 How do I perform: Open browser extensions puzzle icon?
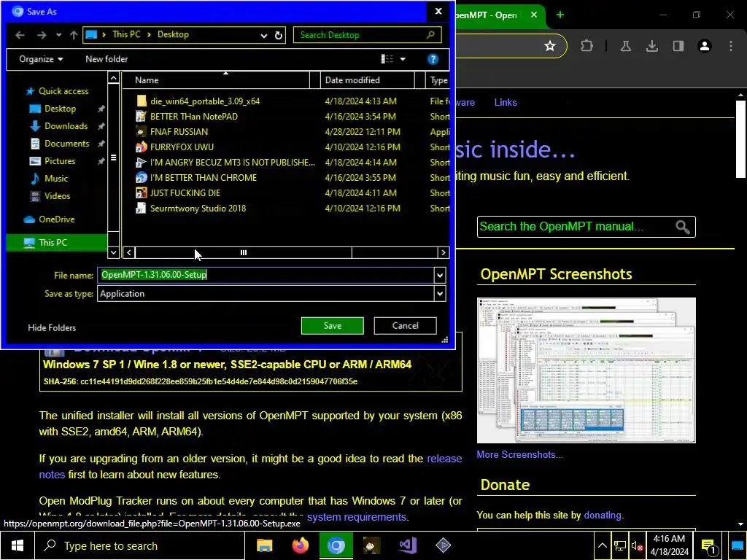click(x=587, y=46)
